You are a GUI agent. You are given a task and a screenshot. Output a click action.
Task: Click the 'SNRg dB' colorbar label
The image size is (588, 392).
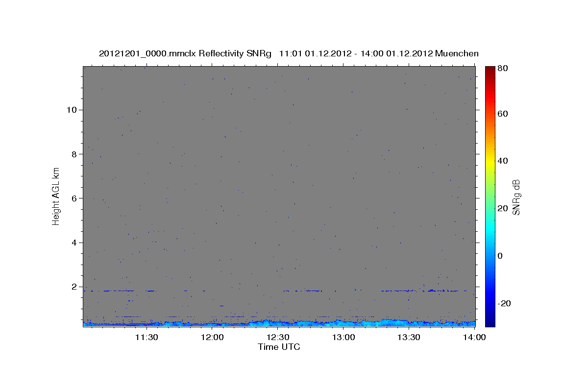tap(516, 196)
